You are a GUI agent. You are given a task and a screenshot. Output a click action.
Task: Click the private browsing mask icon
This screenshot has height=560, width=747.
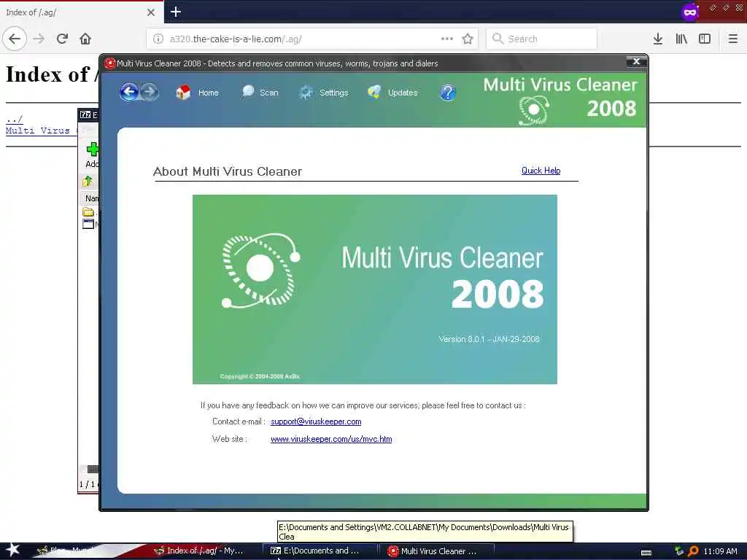click(690, 12)
